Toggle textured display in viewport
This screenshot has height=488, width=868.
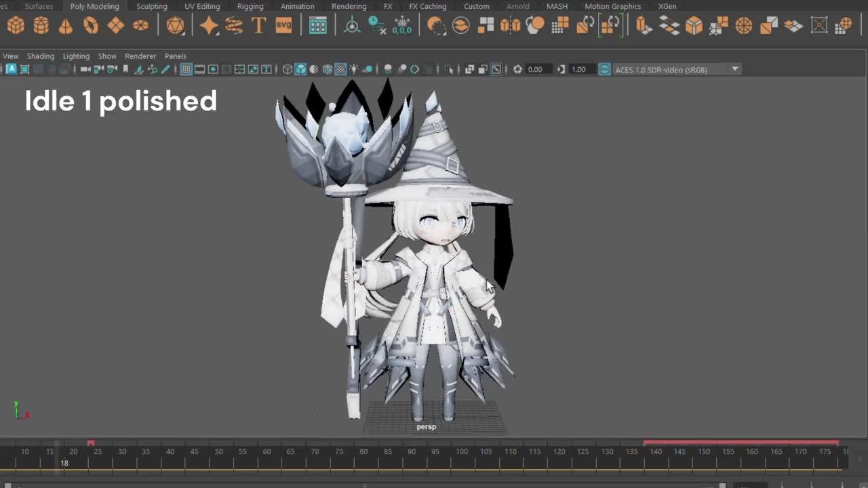click(340, 69)
